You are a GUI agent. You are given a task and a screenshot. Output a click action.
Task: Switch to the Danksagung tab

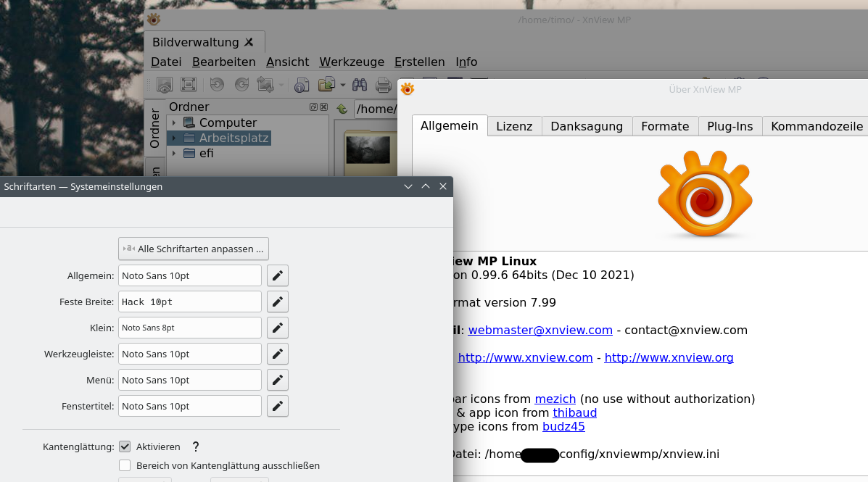coord(587,126)
